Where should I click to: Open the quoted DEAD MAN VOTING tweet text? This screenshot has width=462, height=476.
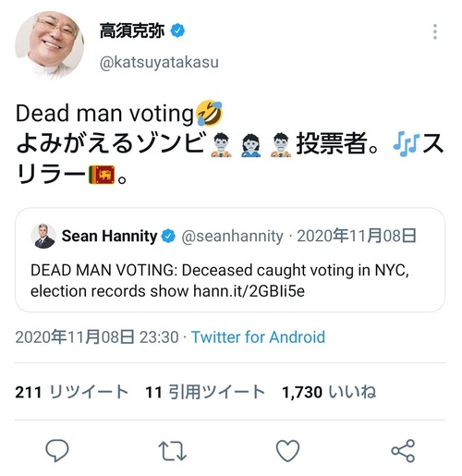point(220,281)
